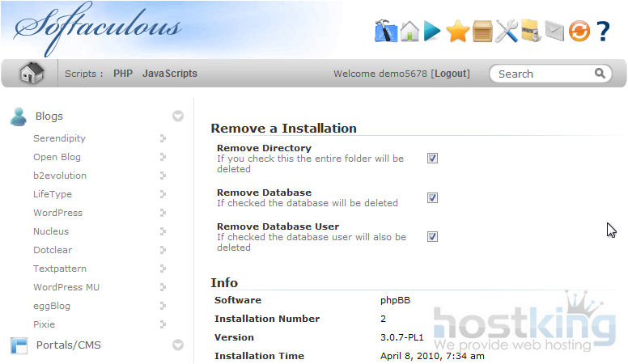
Task: Select the JavaScripts menu item
Action: (170, 74)
